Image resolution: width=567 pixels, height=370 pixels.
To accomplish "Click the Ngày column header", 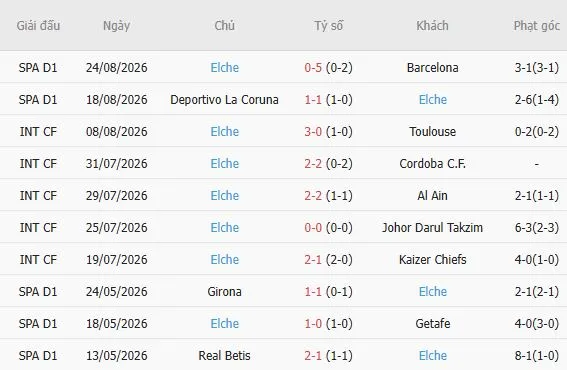I will point(116,26).
